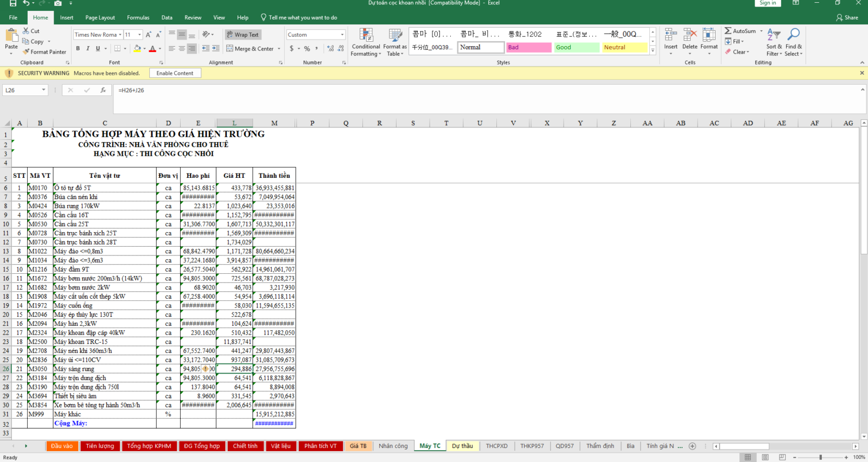Viewport: 868px width, 462px height.
Task: Open the Custom number format dropdown
Action: click(342, 35)
